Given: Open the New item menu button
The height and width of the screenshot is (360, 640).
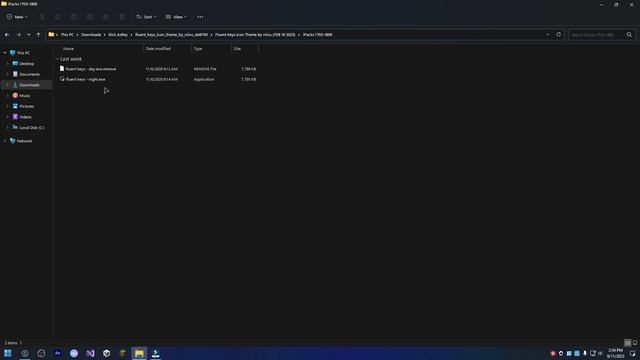Looking at the screenshot, I should pos(17,17).
